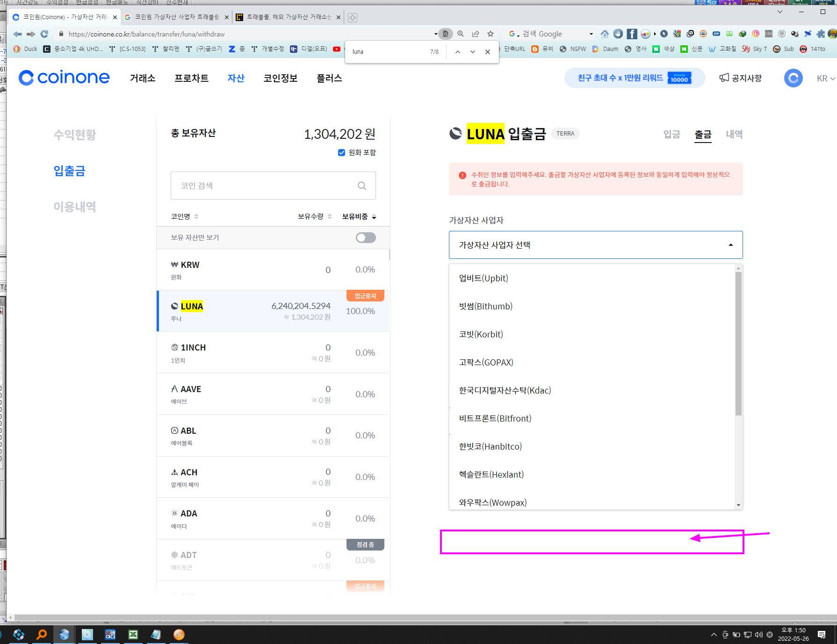The width and height of the screenshot is (837, 644).
Task: Click the Duck bookmark
Action: [25, 49]
